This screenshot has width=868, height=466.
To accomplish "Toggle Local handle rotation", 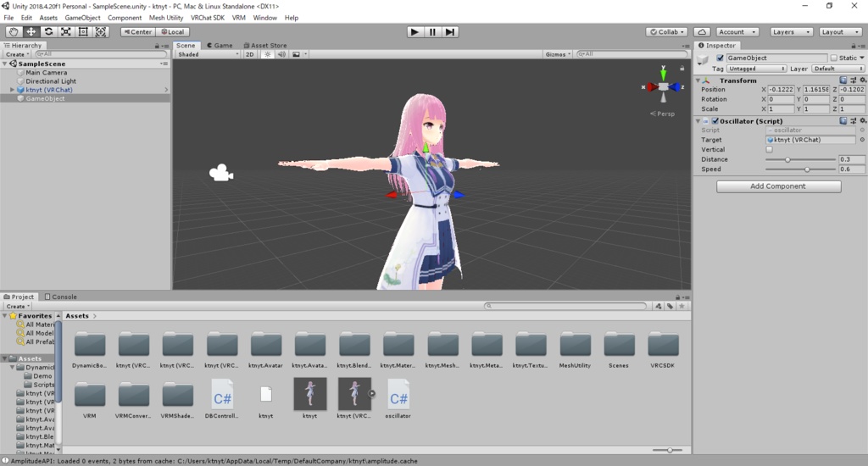I will [x=172, y=32].
